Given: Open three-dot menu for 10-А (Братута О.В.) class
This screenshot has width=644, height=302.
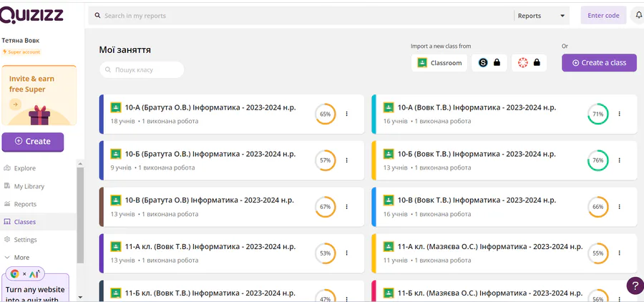Looking at the screenshot, I should coord(347,114).
